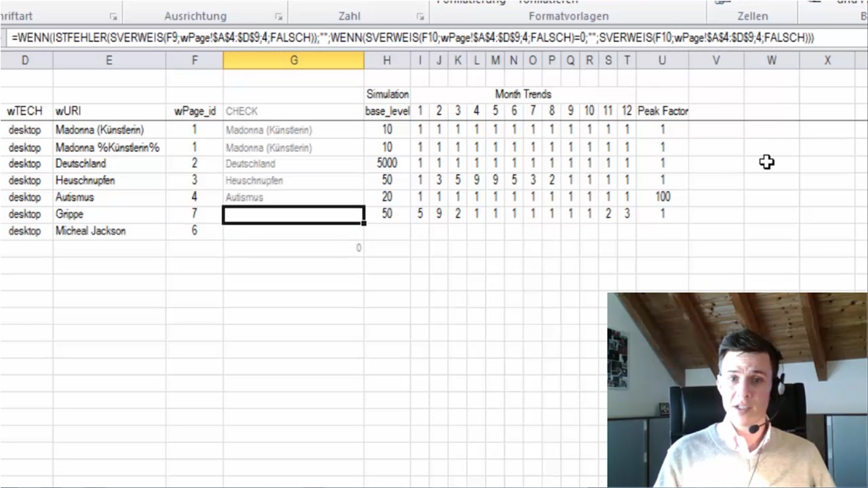Select wPage_id value 7 for Grippe

pos(195,214)
